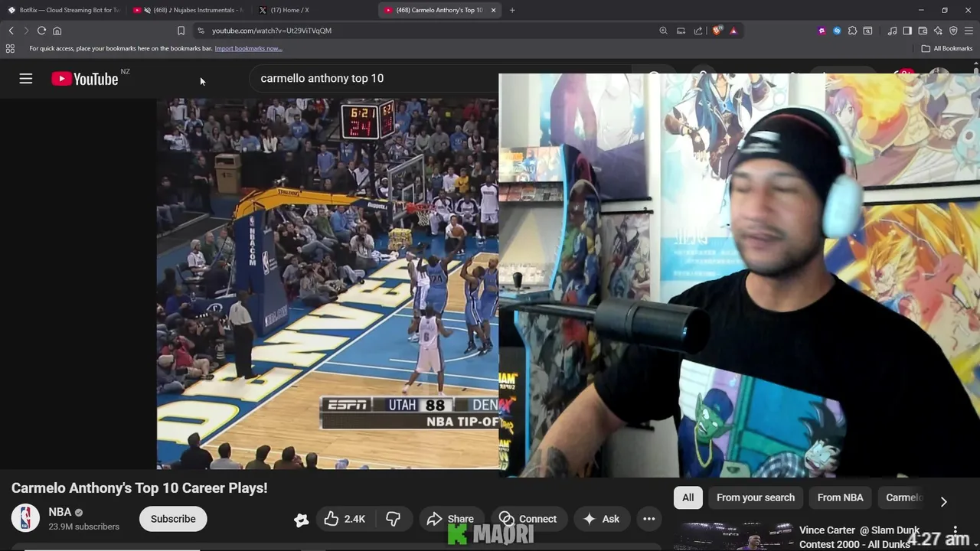This screenshot has height=551, width=980.
Task: Open the NBA channel name link
Action: coord(60,512)
